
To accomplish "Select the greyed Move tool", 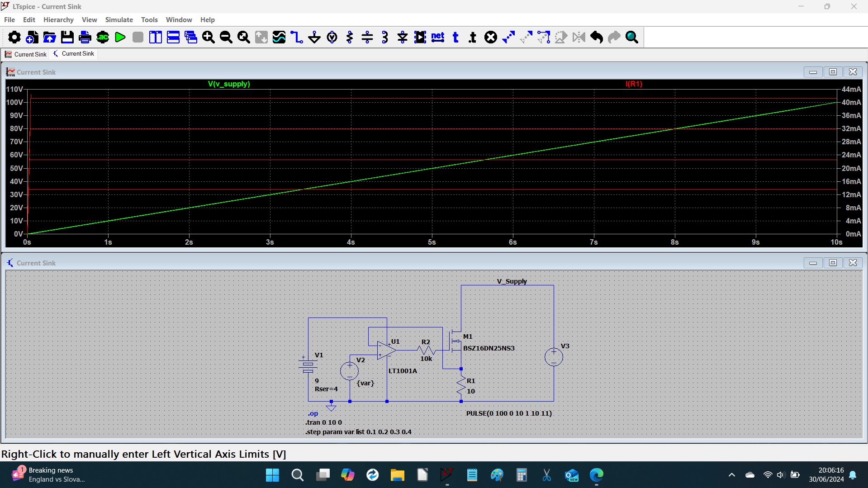I will (x=526, y=37).
